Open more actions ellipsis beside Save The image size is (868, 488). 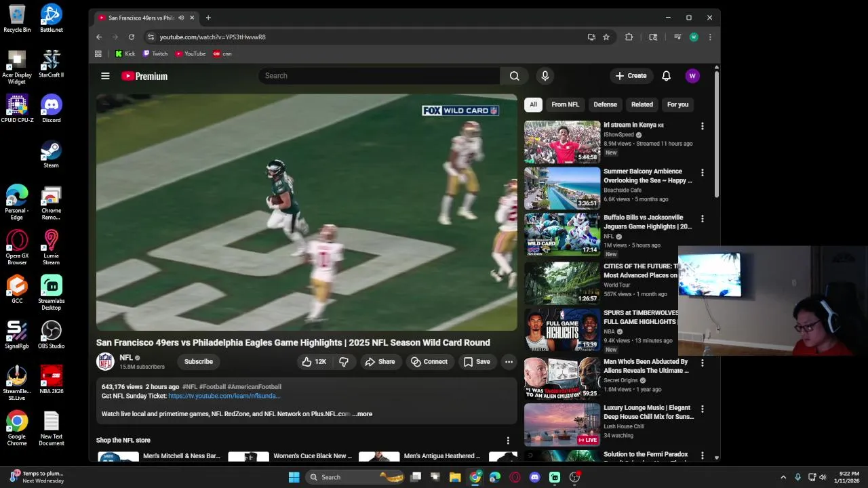509,362
